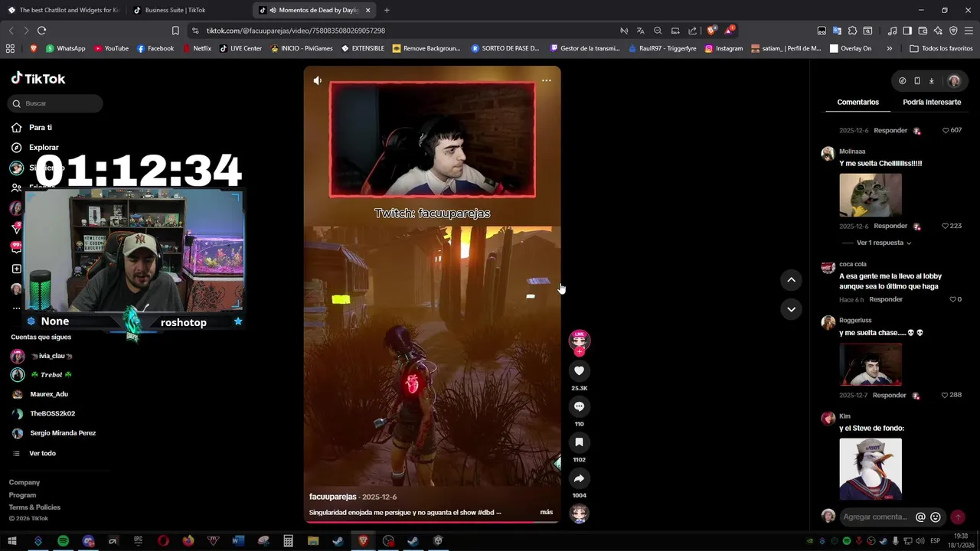This screenshot has width=980, height=551.
Task: Switch to Podría interesarte tab
Action: click(932, 102)
